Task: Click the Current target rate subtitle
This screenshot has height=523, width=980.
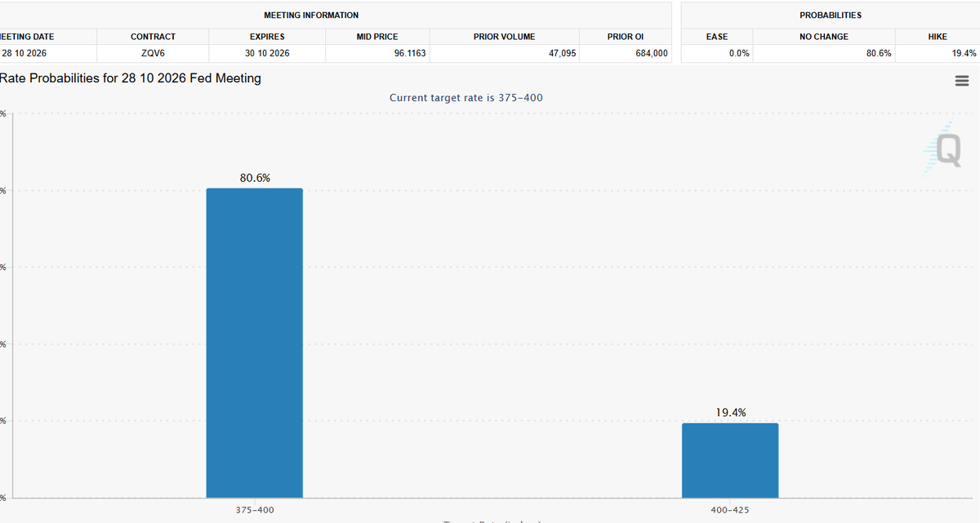Action: point(466,98)
